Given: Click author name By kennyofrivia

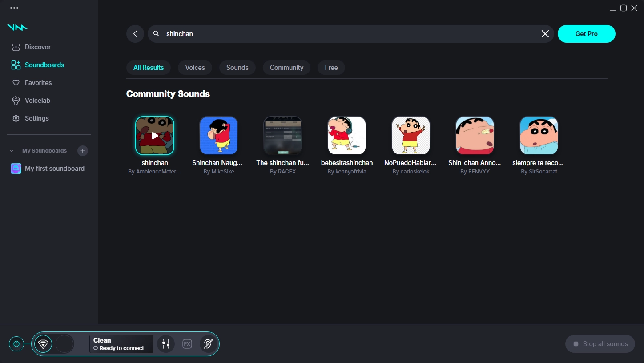Looking at the screenshot, I should pyautogui.click(x=347, y=172).
